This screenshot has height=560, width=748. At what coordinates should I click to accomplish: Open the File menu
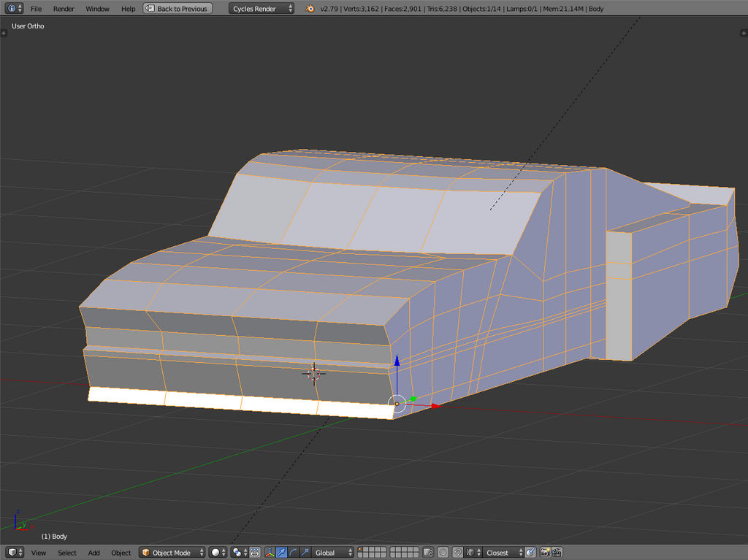coord(36,9)
